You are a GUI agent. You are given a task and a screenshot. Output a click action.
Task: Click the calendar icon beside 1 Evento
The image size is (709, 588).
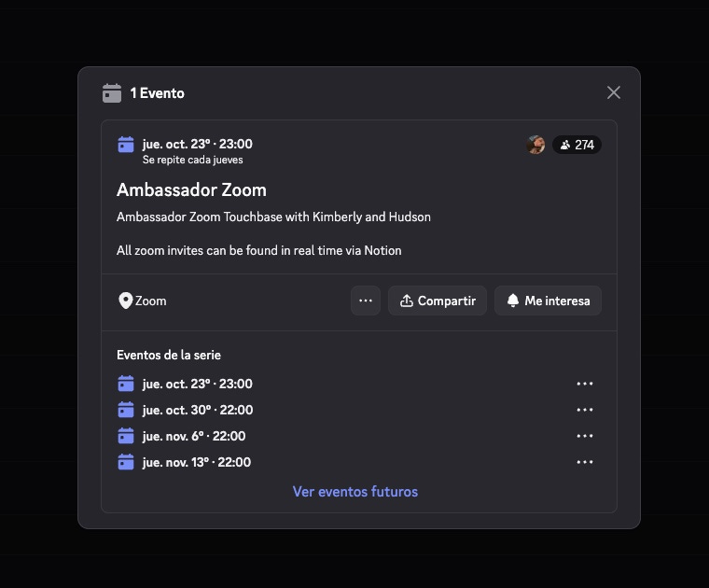[112, 93]
